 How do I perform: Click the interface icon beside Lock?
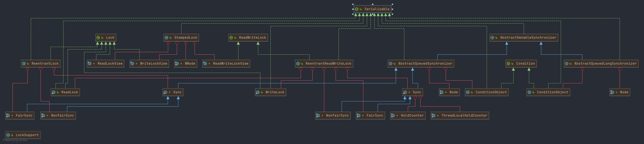coord(98,38)
